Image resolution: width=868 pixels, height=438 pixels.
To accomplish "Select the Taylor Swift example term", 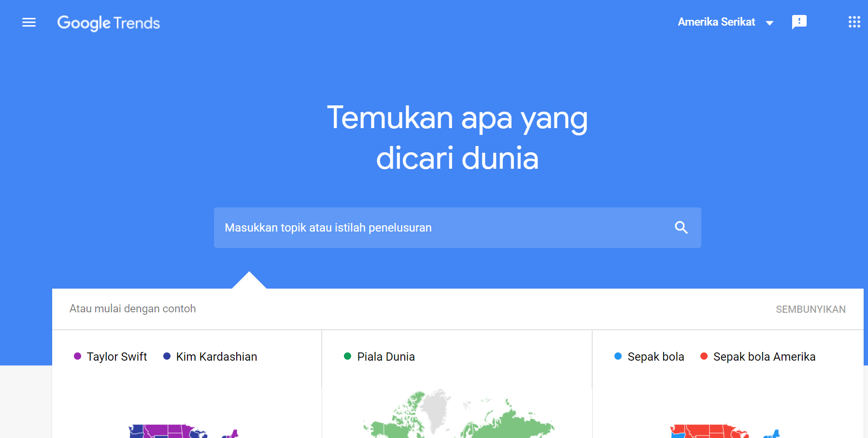I will (117, 357).
